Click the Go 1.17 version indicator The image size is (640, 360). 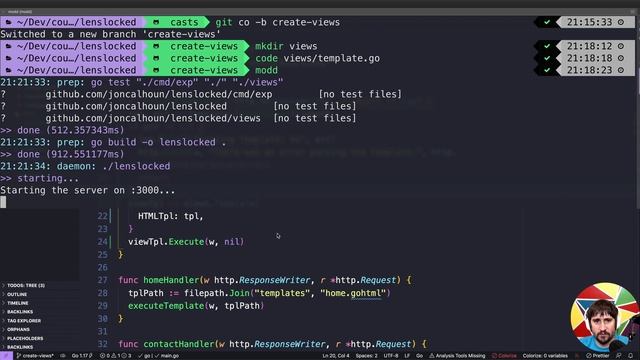(x=82, y=356)
